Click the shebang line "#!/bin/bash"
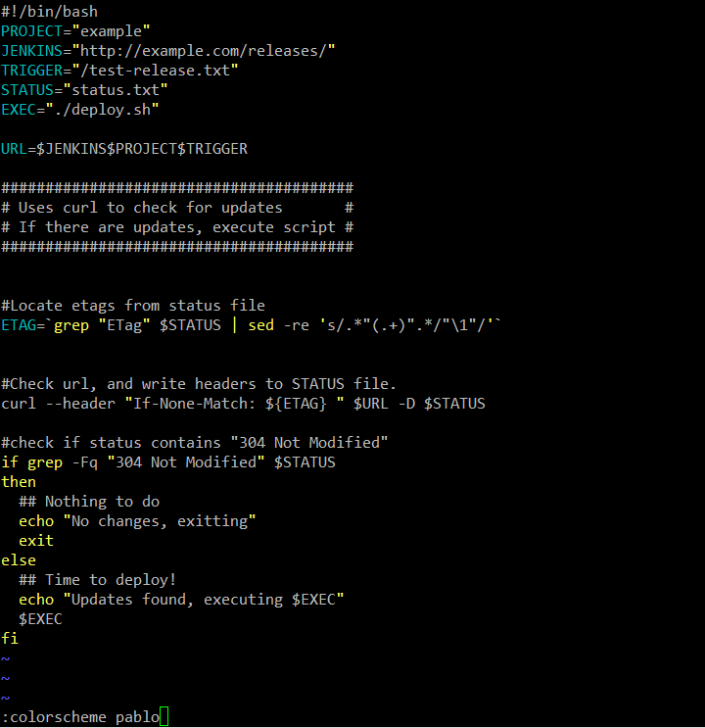The width and height of the screenshot is (705, 728). pos(49,11)
